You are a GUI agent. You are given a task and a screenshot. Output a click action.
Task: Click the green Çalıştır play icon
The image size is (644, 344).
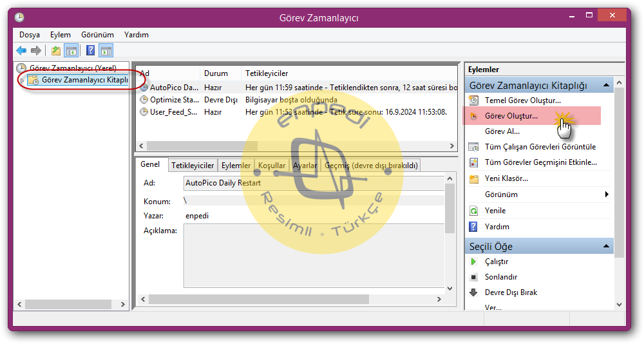[x=473, y=262]
